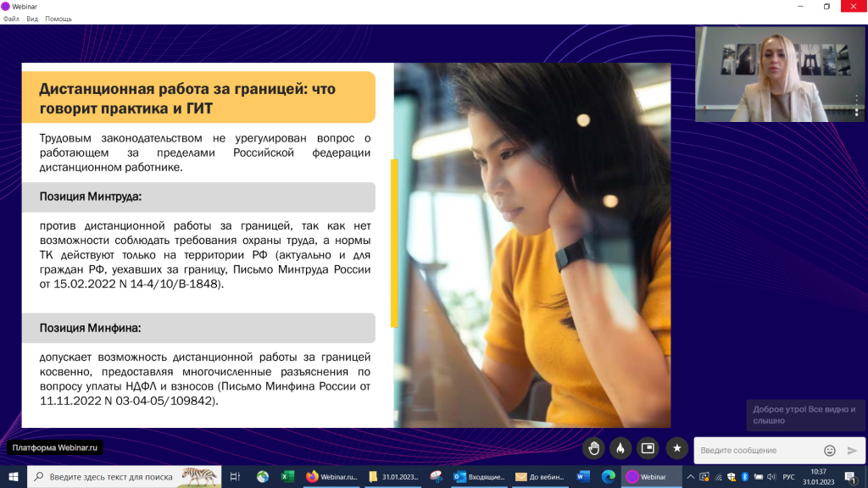This screenshot has width=868, height=488.
Task: Toggle picture-in-picture layout button
Action: tap(648, 448)
